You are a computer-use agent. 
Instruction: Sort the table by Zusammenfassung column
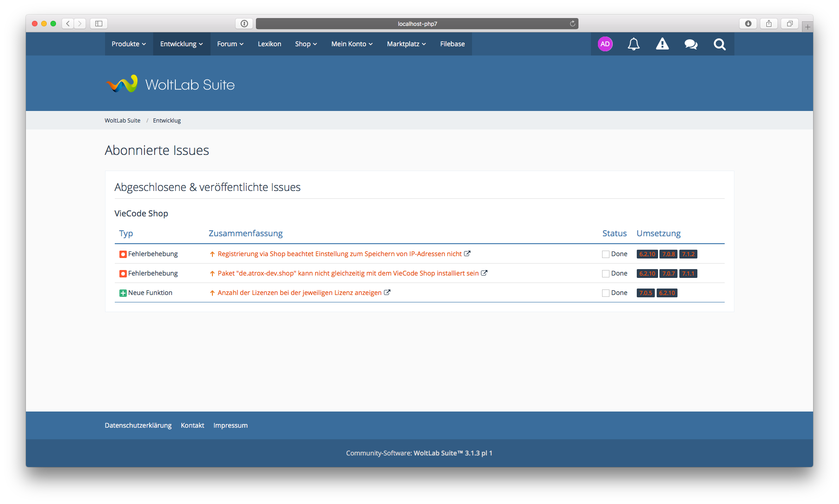point(245,234)
